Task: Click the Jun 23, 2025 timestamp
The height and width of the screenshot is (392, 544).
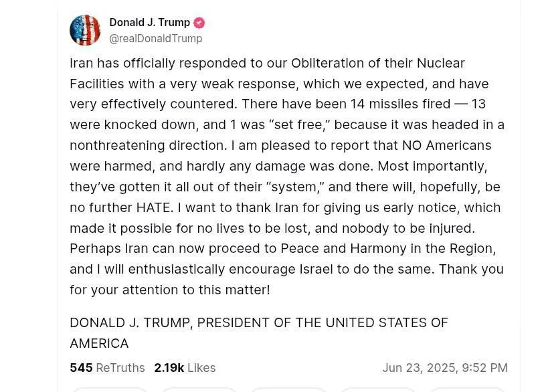Action: pos(444,367)
